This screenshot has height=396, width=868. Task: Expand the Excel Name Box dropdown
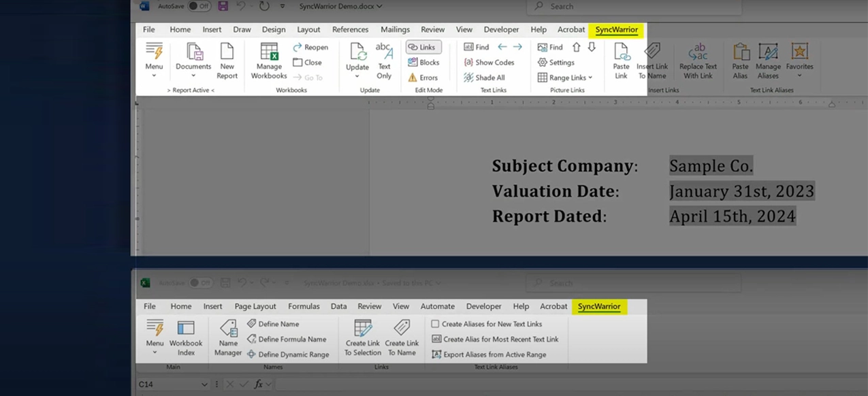204,384
